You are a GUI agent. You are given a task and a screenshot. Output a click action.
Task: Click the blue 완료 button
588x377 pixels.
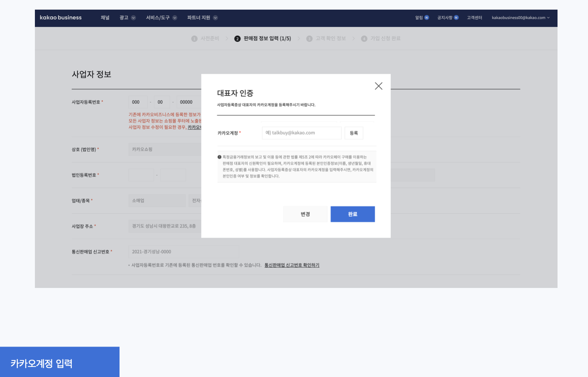(x=353, y=214)
